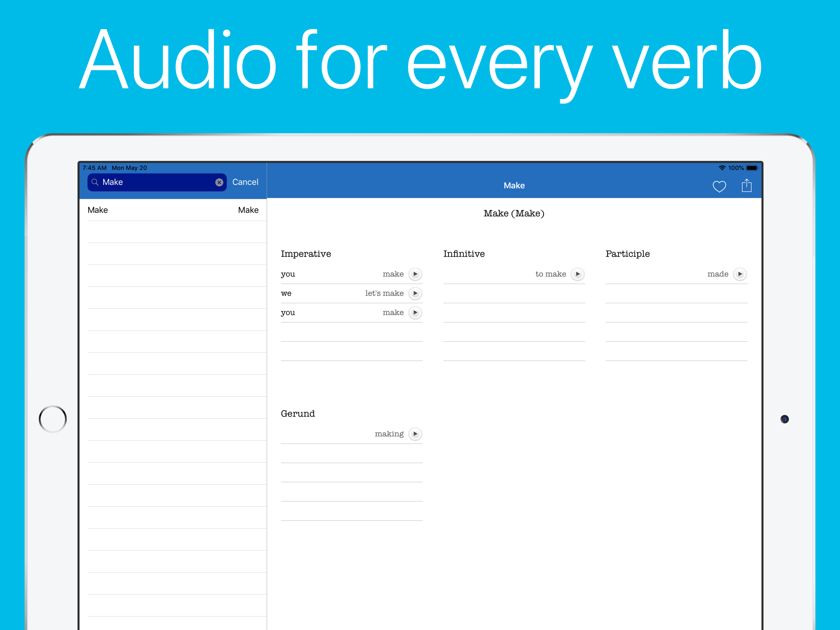Open the share sheet icon
840x630 pixels.
click(747, 185)
